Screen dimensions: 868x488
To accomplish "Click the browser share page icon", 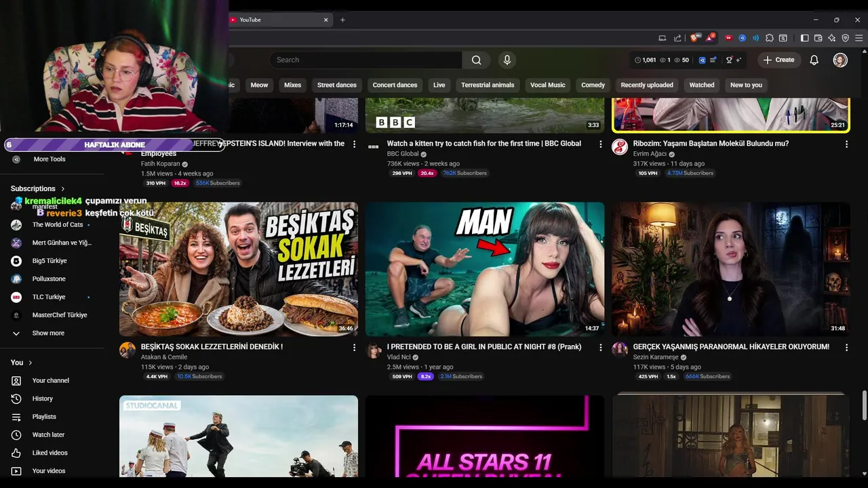I will (677, 38).
